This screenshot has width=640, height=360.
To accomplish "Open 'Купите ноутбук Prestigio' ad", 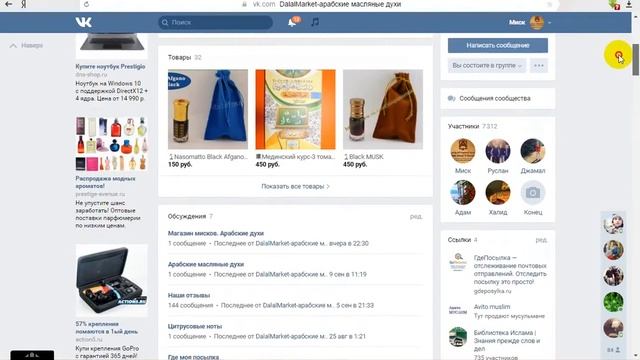I will tap(110, 67).
